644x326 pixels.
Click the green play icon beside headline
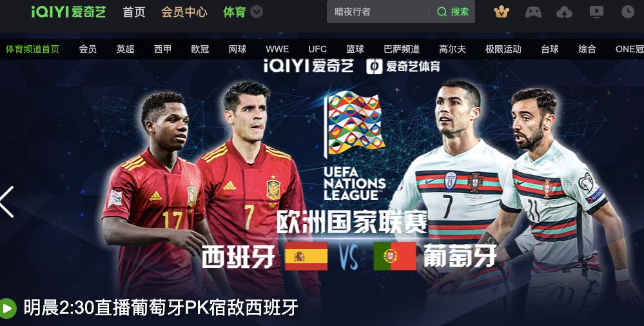tap(8, 307)
